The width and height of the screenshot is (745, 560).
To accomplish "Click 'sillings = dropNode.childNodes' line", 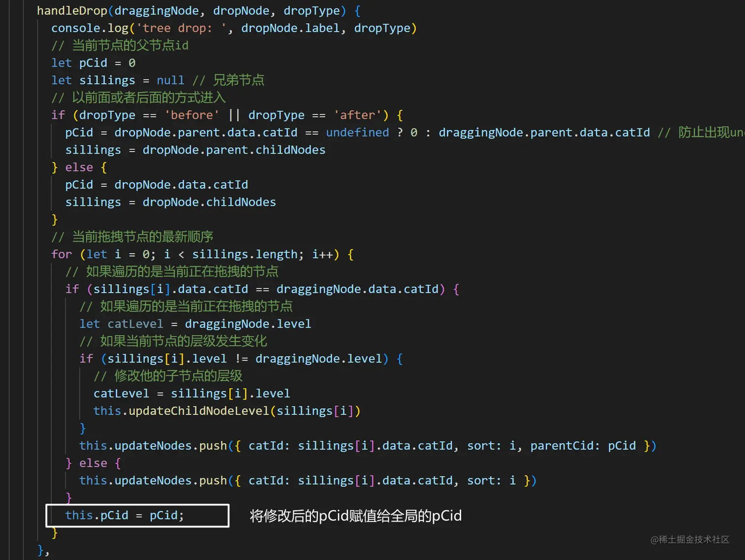I will coord(170,202).
